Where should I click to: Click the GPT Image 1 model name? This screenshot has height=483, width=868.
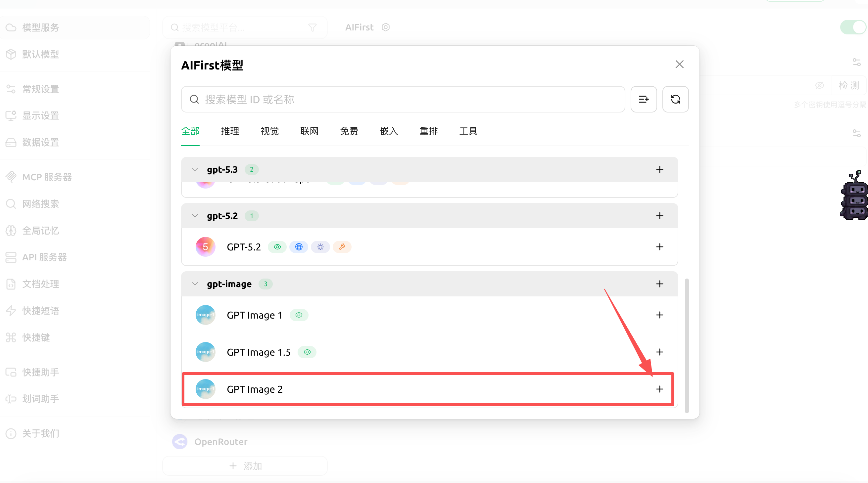[x=254, y=315]
